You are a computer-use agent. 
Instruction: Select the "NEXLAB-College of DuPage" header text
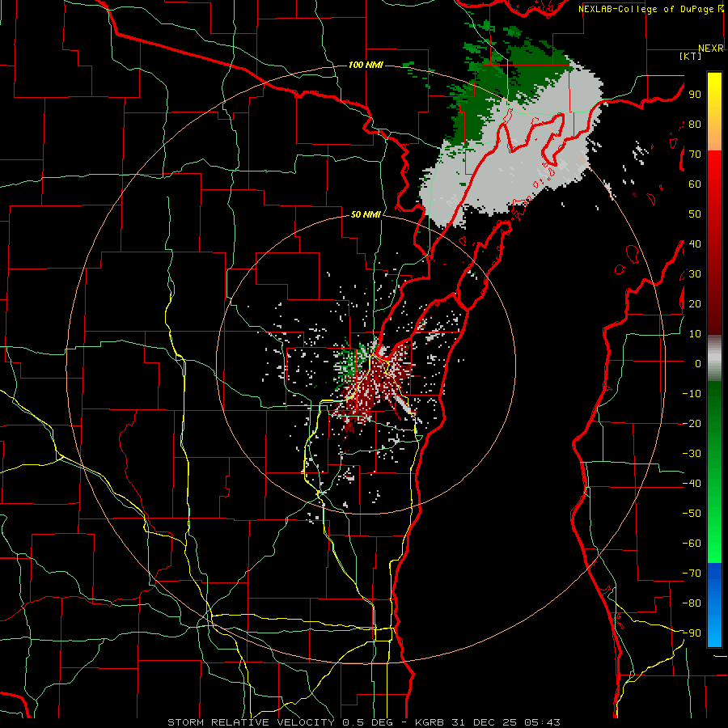pyautogui.click(x=647, y=9)
